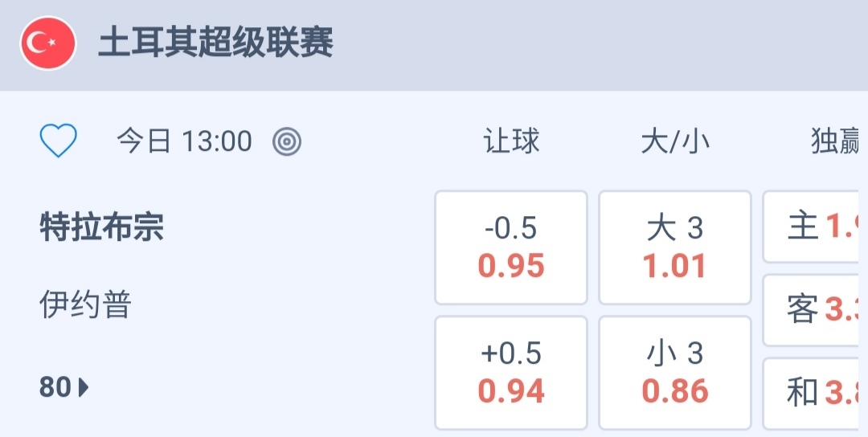Open the 特拉布宗 team name
This screenshot has width=868, height=437.
[x=102, y=228]
